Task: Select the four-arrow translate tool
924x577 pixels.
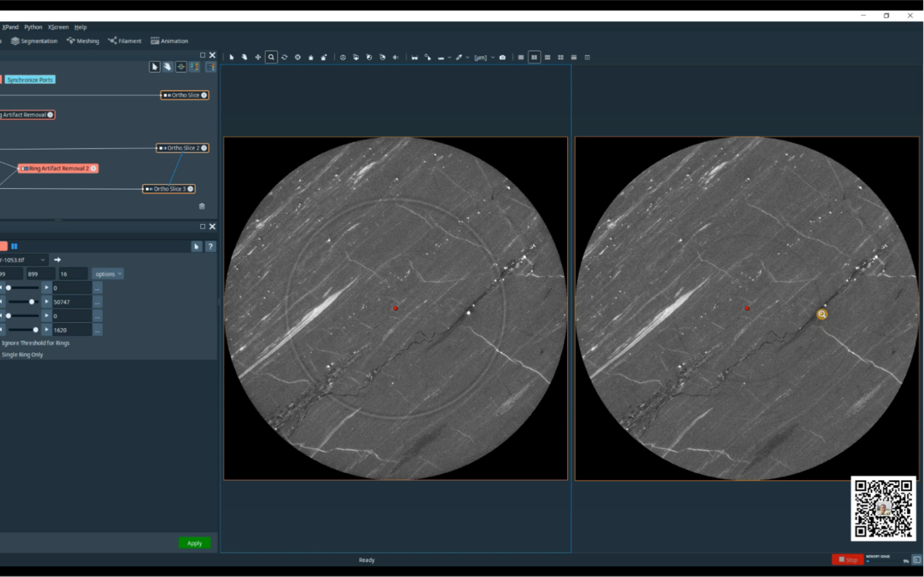Action: click(x=258, y=57)
